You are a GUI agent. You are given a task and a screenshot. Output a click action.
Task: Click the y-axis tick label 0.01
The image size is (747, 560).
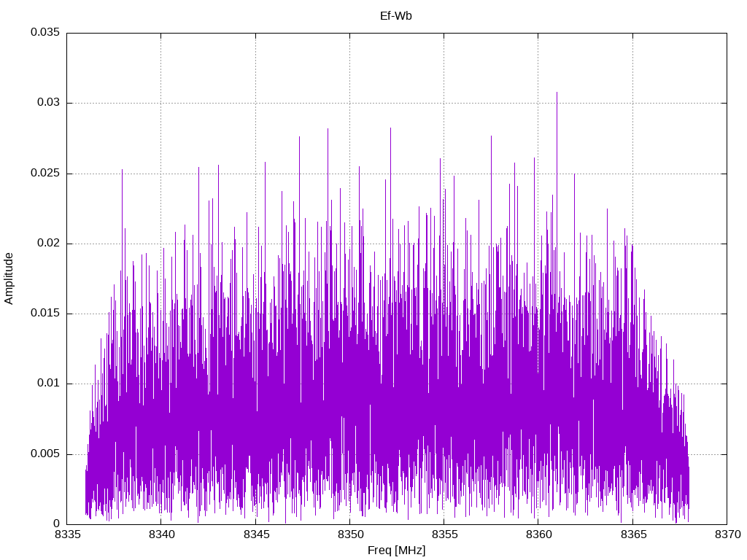click(49, 383)
